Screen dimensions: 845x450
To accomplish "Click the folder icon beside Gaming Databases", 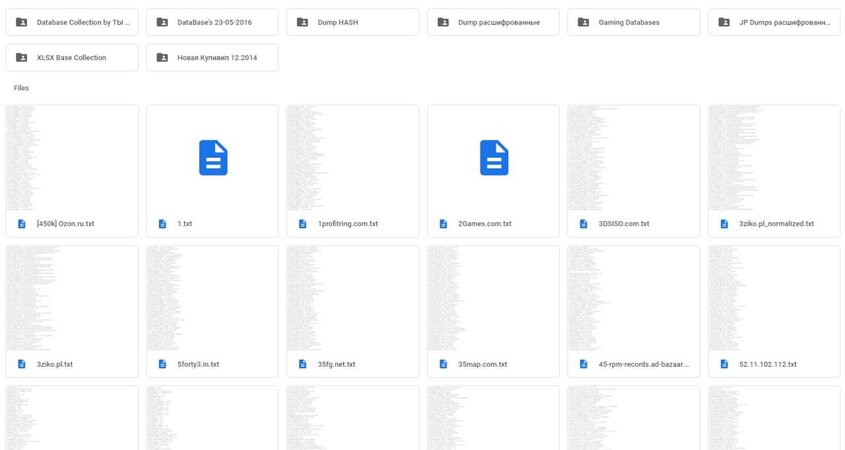I will pyautogui.click(x=583, y=22).
